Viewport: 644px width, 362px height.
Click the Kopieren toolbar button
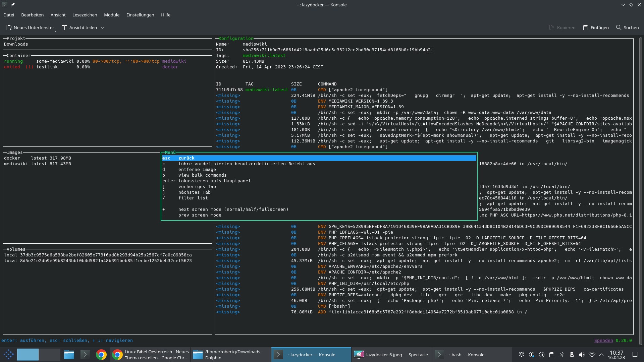tap(562, 27)
